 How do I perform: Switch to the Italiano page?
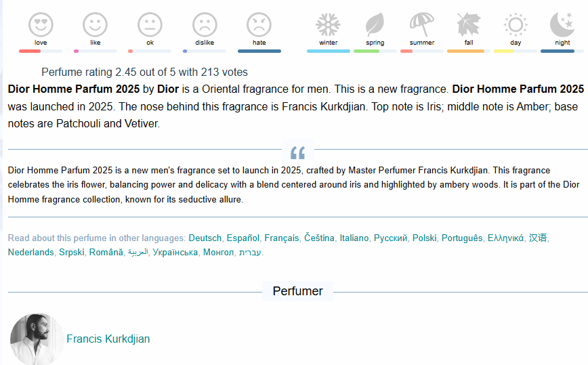coord(354,238)
